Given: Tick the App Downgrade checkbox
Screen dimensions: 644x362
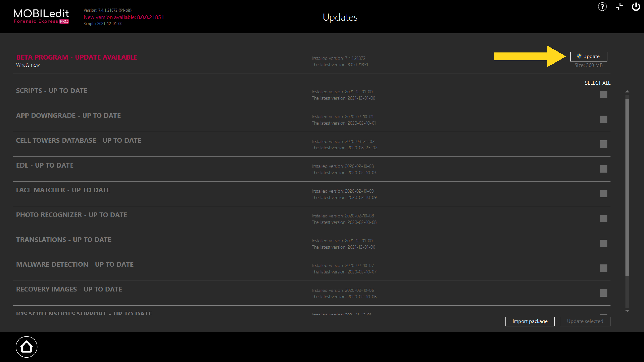Looking at the screenshot, I should point(604,119).
